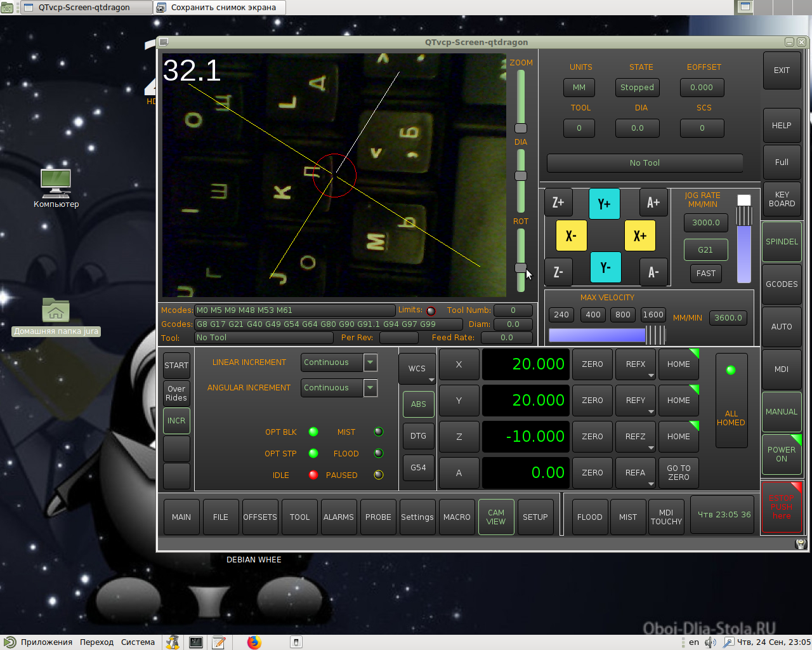Click the camera DIA slider handle
The width and height of the screenshot is (812, 650).
click(x=521, y=176)
